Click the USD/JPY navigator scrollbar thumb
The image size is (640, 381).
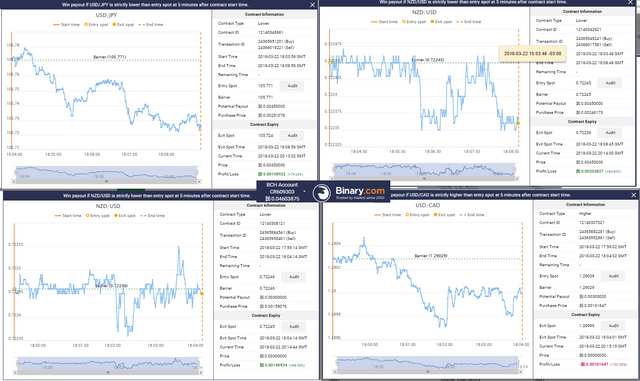coord(106,181)
